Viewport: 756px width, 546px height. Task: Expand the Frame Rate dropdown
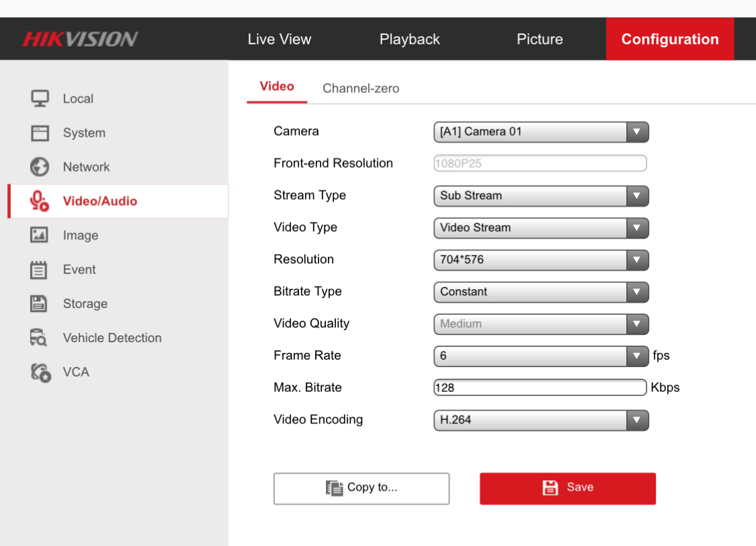541,356
